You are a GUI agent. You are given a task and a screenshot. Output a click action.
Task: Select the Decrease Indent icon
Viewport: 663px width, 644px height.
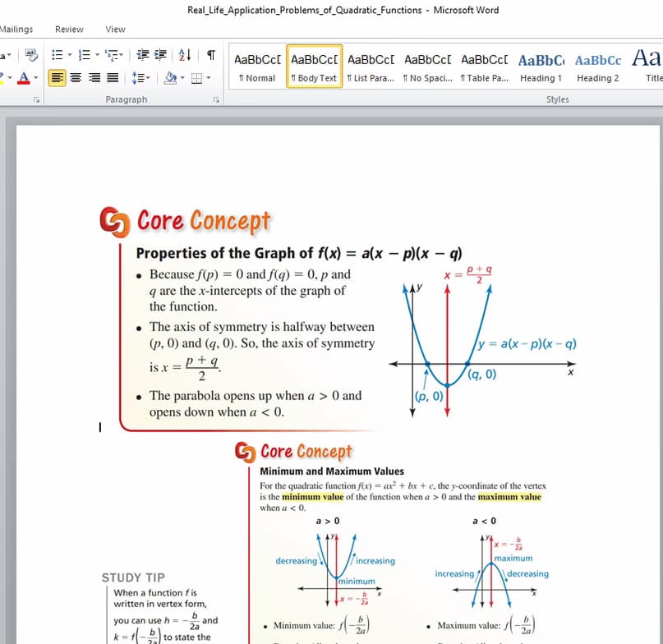pos(140,56)
